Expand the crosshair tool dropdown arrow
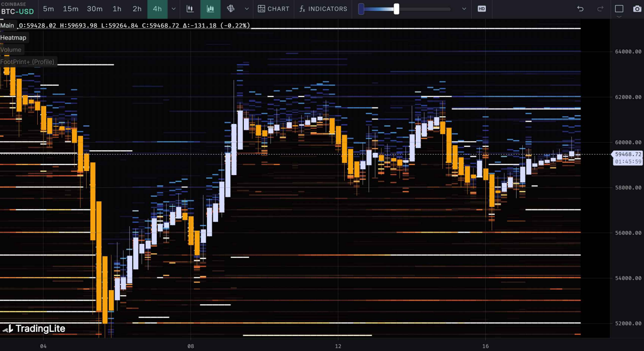The height and width of the screenshot is (351, 644). click(x=247, y=9)
